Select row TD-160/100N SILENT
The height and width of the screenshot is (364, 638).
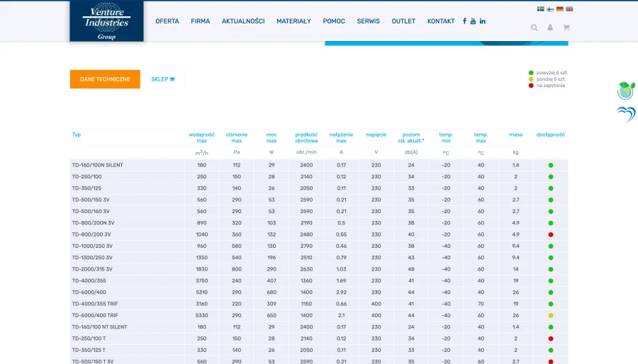(x=318, y=165)
